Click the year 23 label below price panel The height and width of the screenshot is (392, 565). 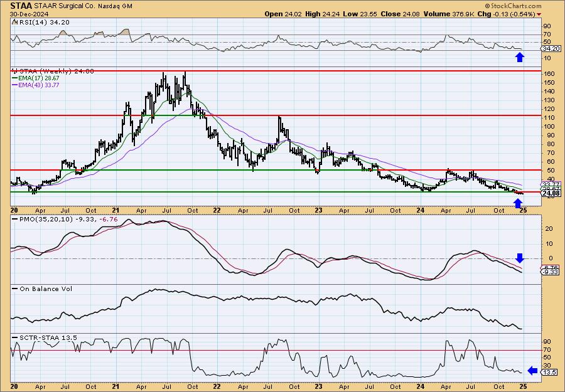click(318, 210)
